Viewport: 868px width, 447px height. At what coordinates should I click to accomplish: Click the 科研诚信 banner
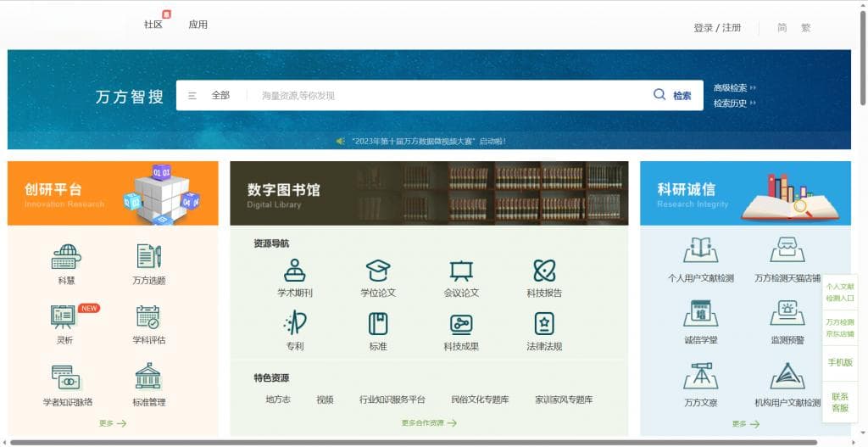(x=745, y=193)
